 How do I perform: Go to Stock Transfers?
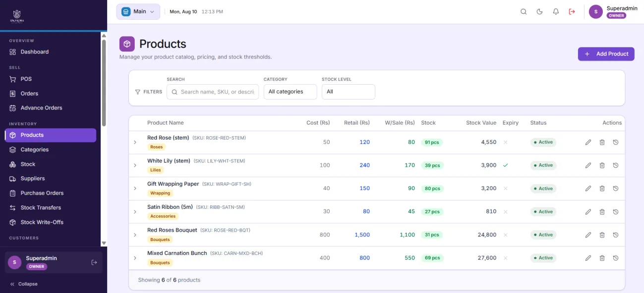tap(51, 208)
